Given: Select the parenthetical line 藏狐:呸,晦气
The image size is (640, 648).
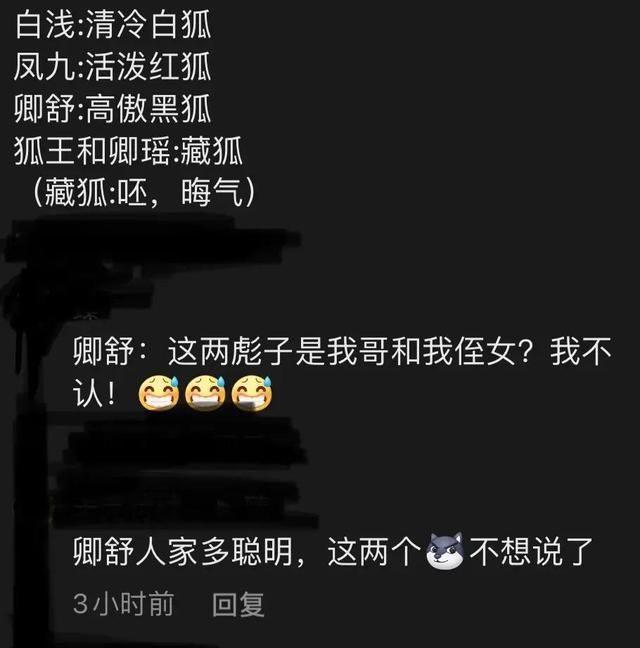Looking at the screenshot, I should tap(144, 193).
